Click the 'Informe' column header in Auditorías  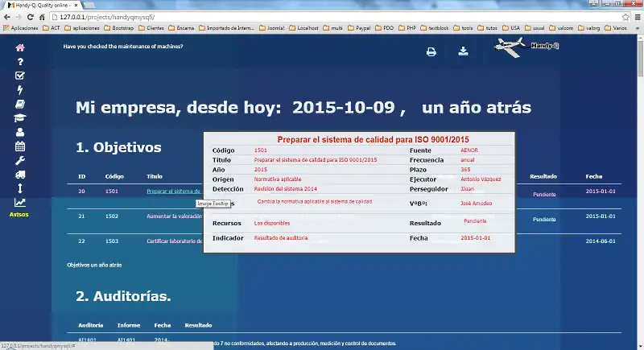coord(129,325)
